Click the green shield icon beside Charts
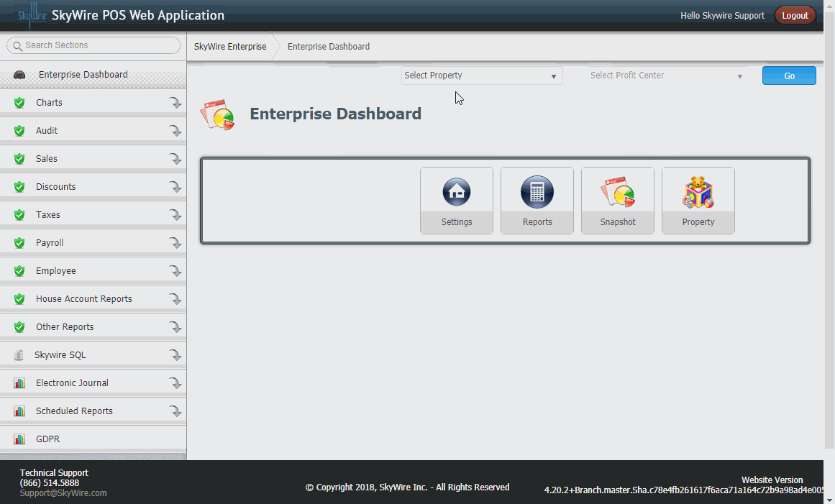This screenshot has width=835, height=504. point(19,103)
